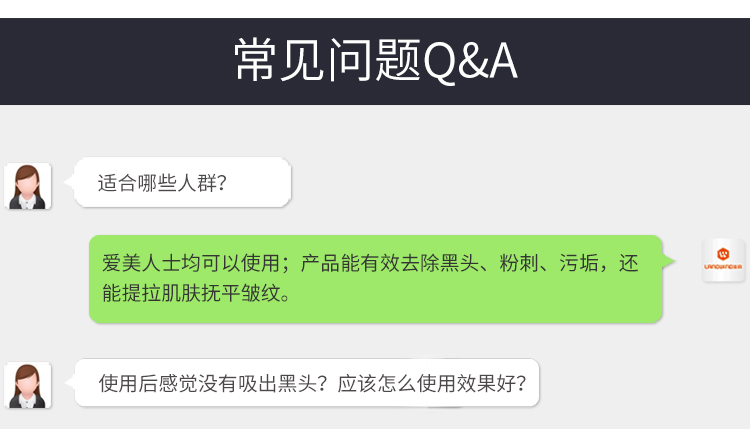Click the tail of "适合哪些人群?" bubble

pyautogui.click(x=69, y=181)
